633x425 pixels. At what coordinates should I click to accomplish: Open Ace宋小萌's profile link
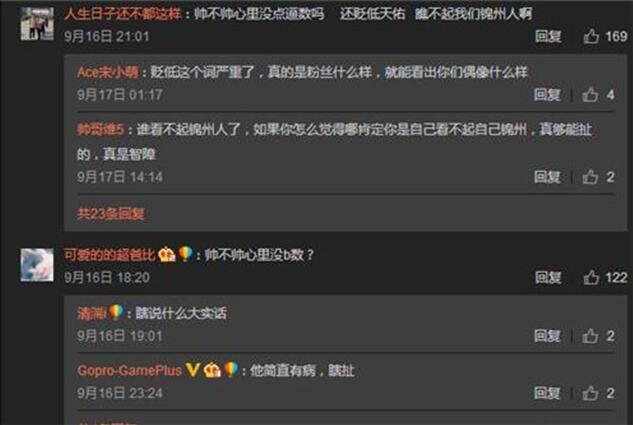click(108, 72)
